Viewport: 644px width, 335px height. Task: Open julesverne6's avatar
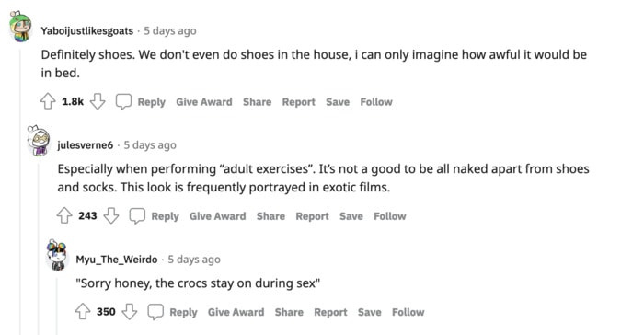pos(39,141)
